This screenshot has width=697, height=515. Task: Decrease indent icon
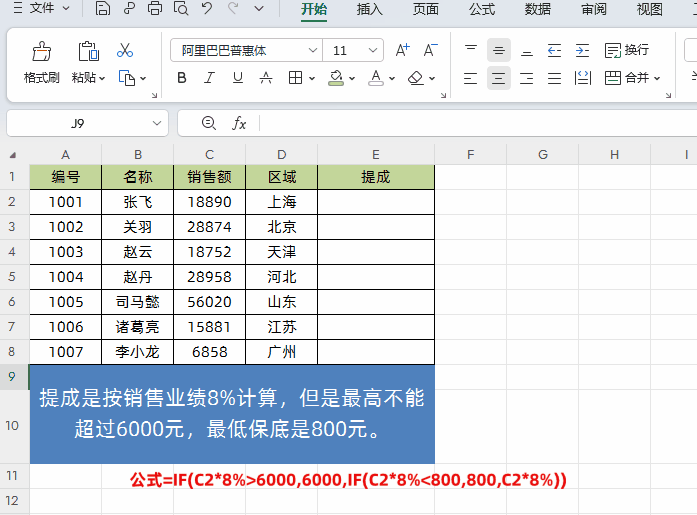(x=554, y=50)
